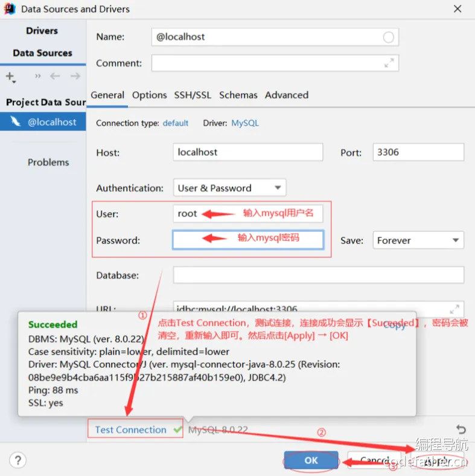The height and width of the screenshot is (476, 475).
Task: Switch to the General tab
Action: [x=107, y=95]
